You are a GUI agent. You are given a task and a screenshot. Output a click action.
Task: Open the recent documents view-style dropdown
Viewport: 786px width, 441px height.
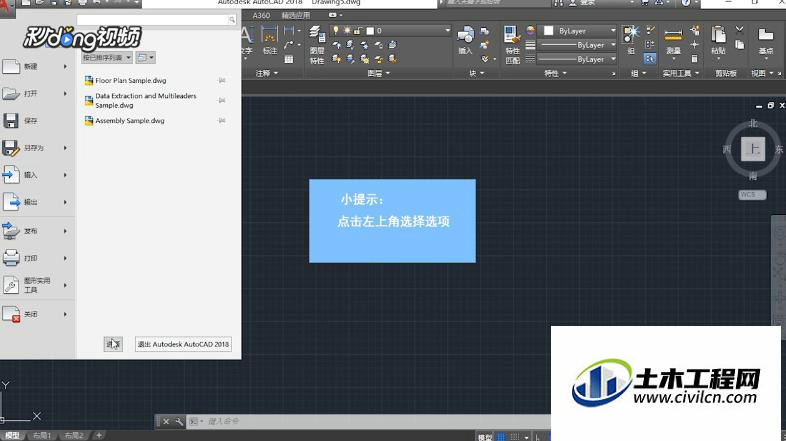[x=145, y=58]
